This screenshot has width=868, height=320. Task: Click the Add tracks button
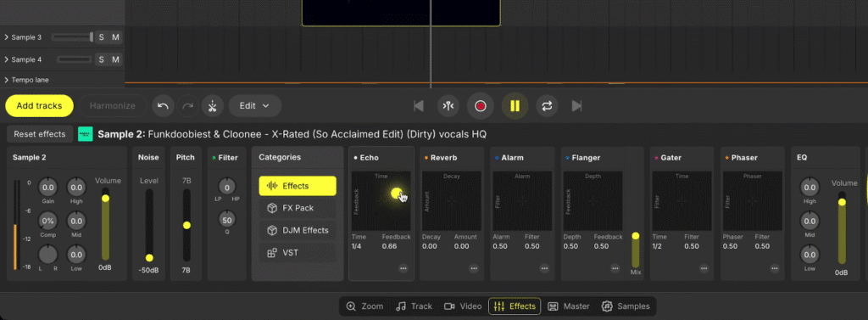(x=39, y=105)
